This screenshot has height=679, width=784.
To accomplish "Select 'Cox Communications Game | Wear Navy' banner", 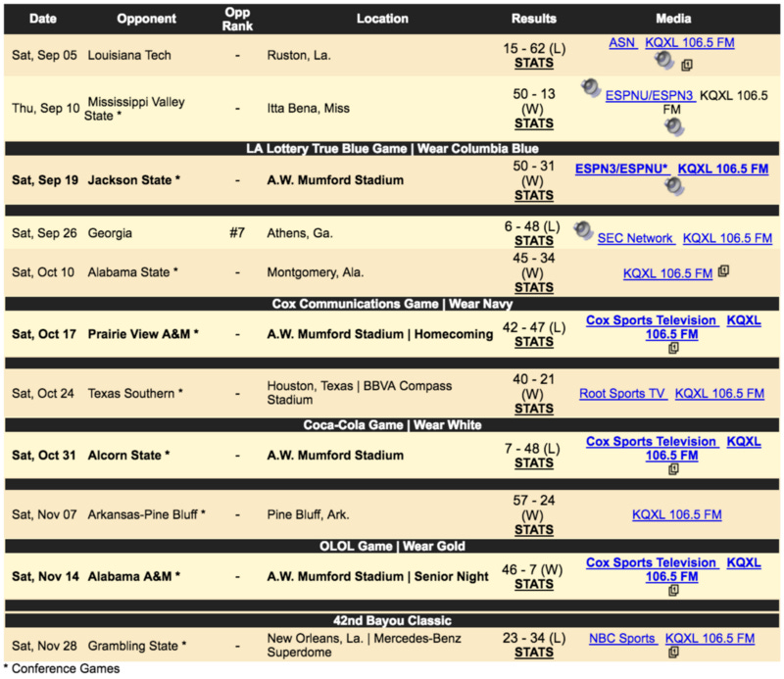I will [393, 304].
